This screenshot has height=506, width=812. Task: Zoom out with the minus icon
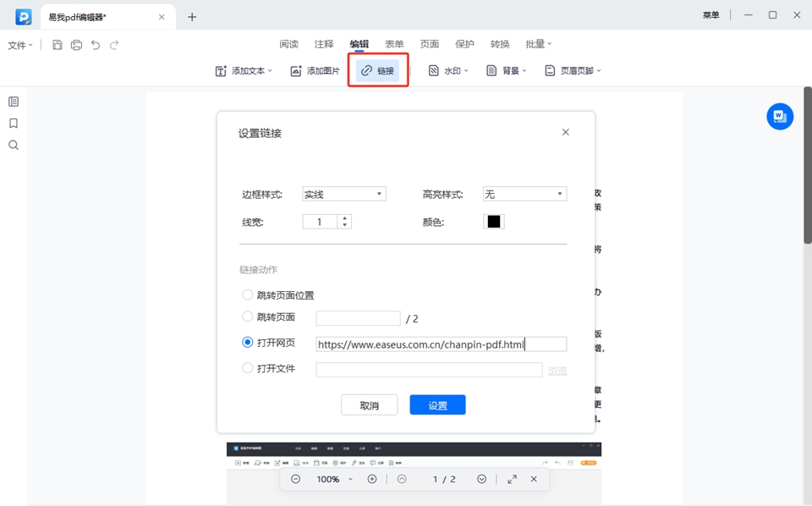click(x=296, y=479)
